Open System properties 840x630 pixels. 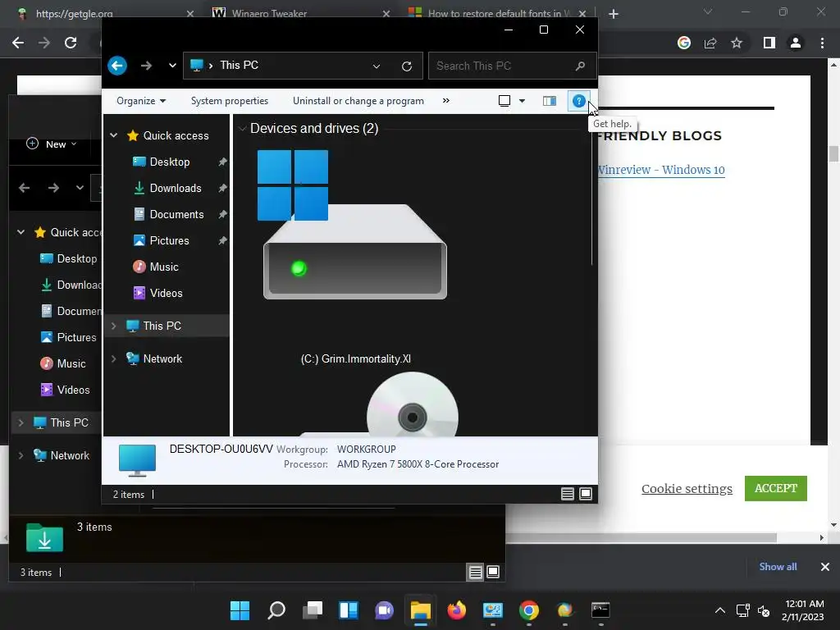coord(230,101)
